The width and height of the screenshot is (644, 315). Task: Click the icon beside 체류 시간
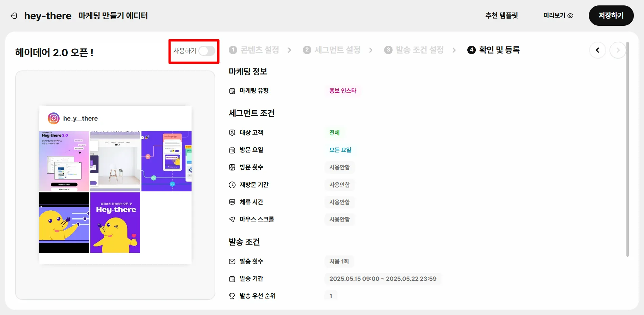tap(232, 202)
